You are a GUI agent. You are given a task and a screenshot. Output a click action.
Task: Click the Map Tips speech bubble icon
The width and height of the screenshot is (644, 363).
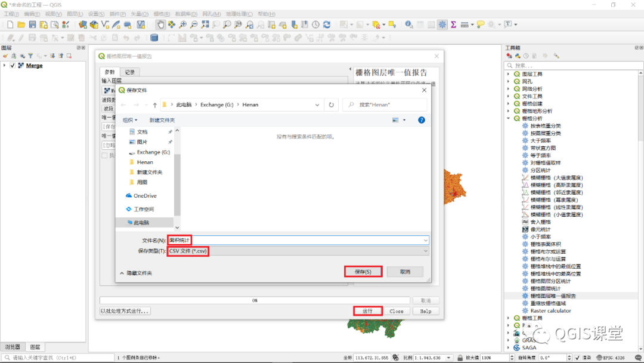click(480, 24)
